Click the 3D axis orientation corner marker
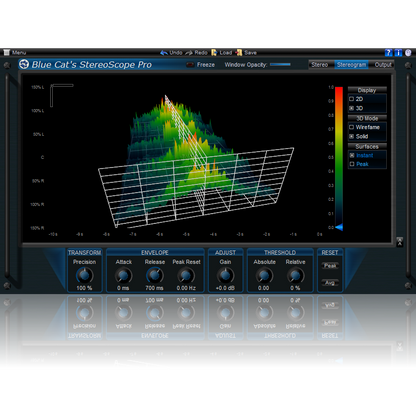416x416 pixels. point(61,95)
